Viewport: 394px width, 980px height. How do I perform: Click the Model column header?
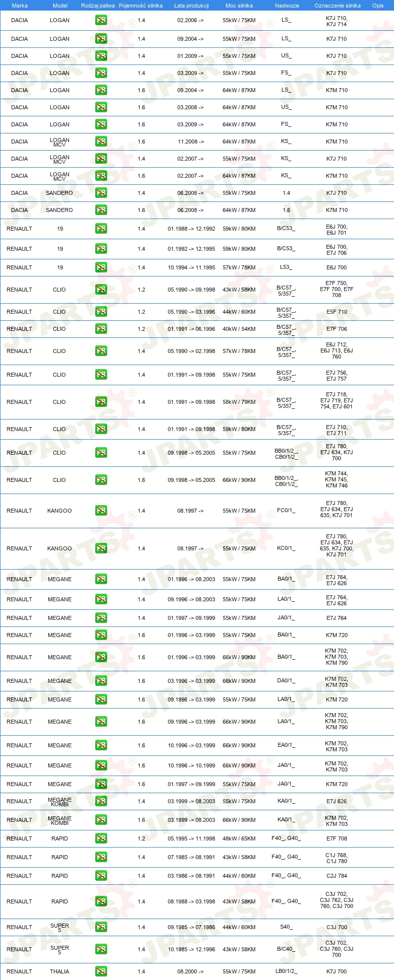pyautogui.click(x=60, y=6)
